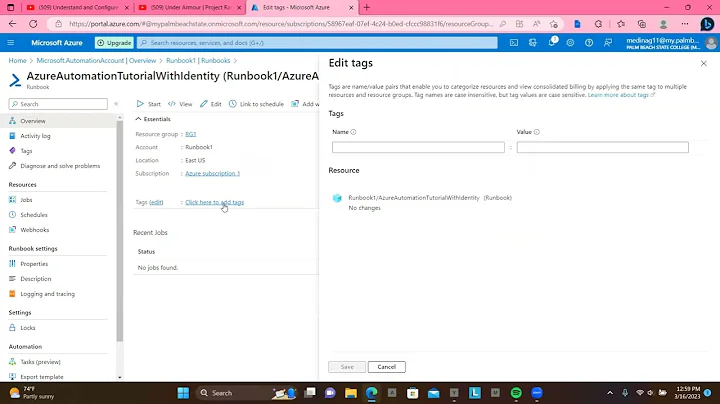The width and height of the screenshot is (720, 404).
Task: Open the notifications bell
Action: 551,42
